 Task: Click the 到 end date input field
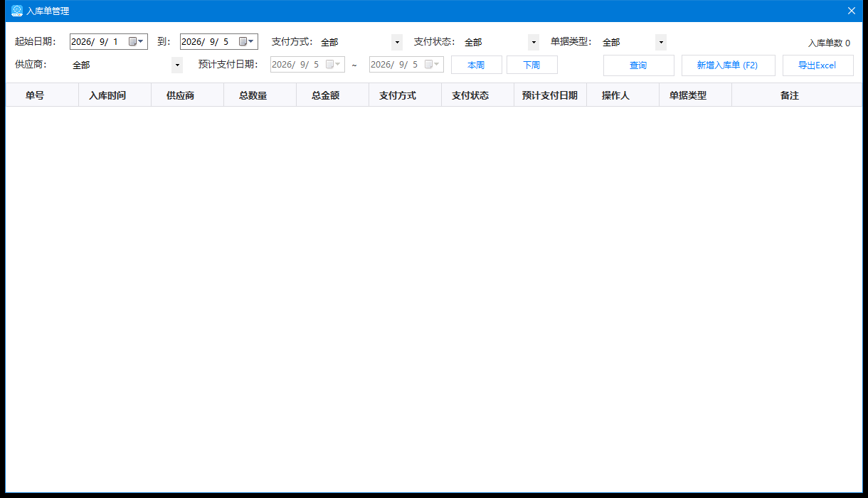pos(219,42)
